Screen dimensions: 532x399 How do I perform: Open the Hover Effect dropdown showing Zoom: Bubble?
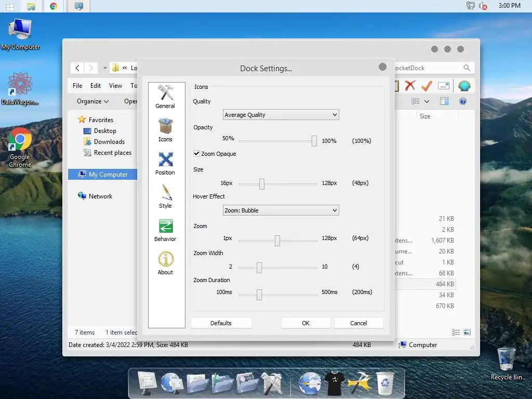pyautogui.click(x=281, y=210)
